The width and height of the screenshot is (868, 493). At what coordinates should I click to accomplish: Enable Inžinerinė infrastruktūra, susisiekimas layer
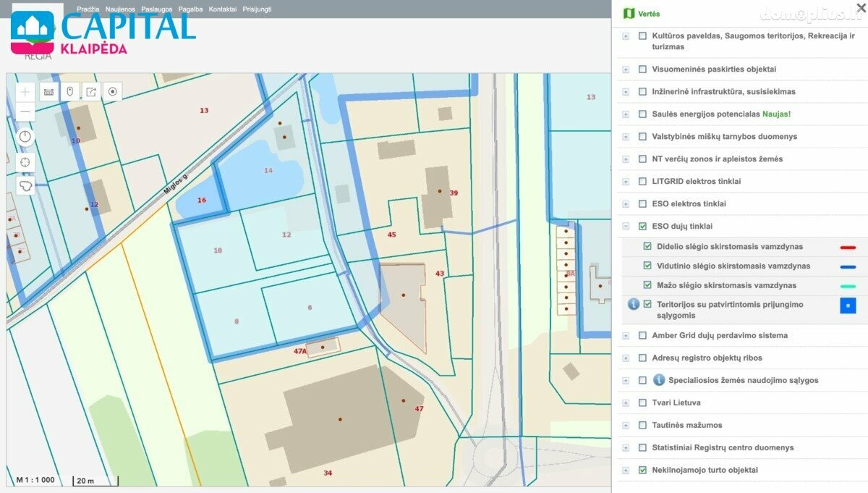(x=642, y=92)
